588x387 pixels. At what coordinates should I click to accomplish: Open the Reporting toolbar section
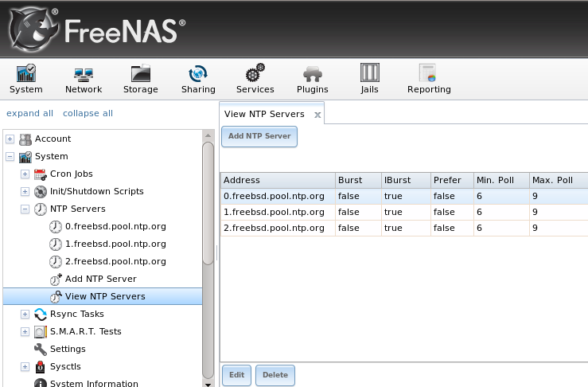coord(429,79)
